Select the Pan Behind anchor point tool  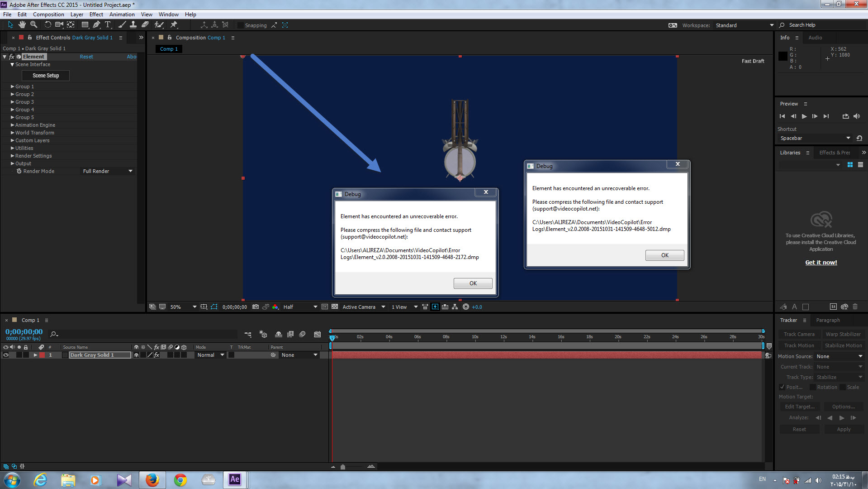(x=71, y=25)
